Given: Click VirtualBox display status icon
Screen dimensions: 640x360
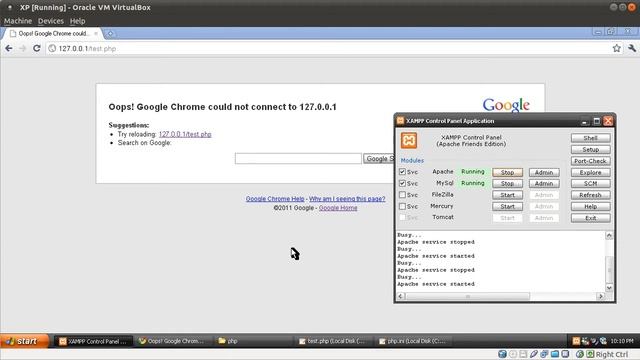Looking at the screenshot, I should (565, 354).
